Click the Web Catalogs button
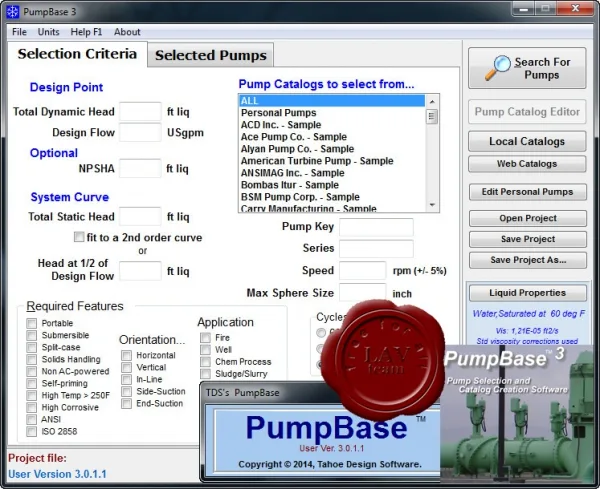This screenshot has height=489, width=600. pyautogui.click(x=527, y=164)
